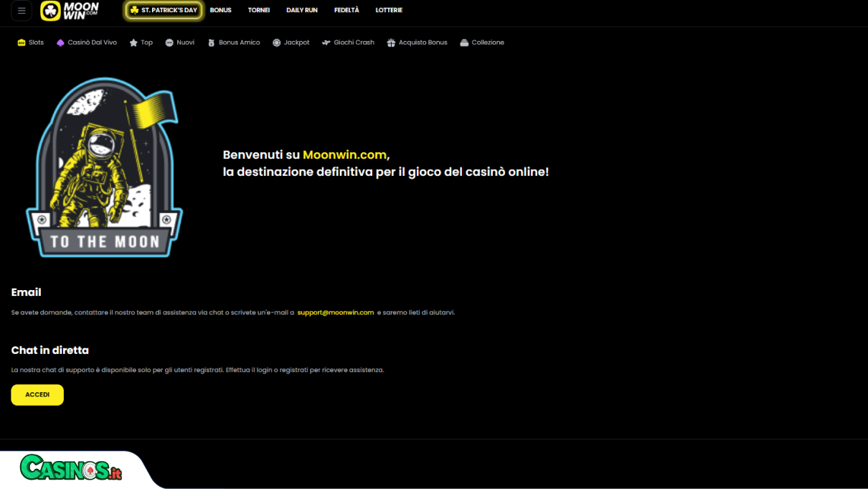Open the Fedeltà page
The height and width of the screenshot is (489, 868).
pyautogui.click(x=346, y=11)
